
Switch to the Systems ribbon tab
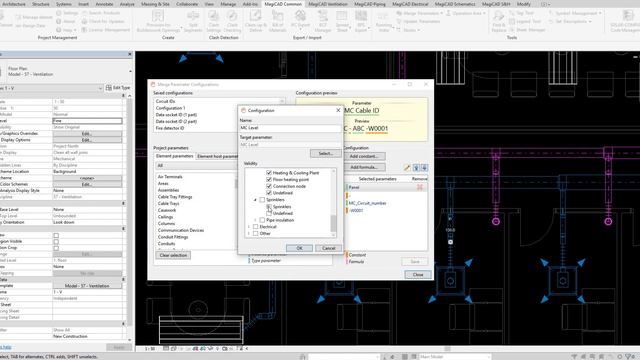point(64,4)
